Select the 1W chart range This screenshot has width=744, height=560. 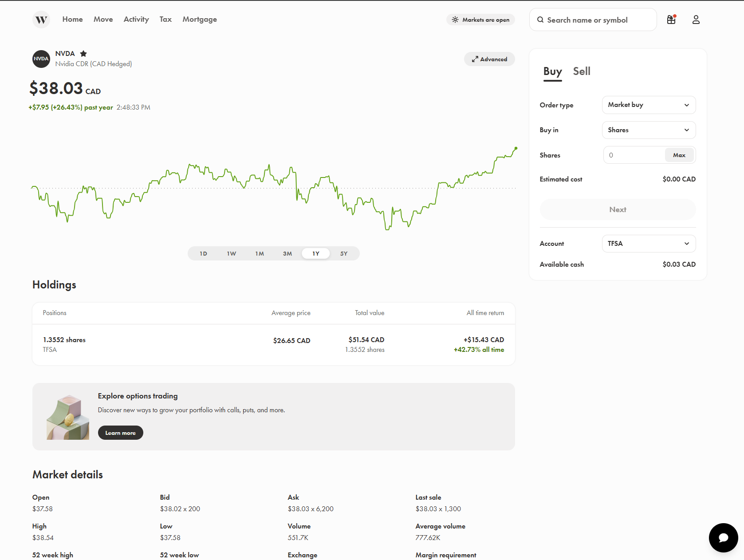[232, 253]
